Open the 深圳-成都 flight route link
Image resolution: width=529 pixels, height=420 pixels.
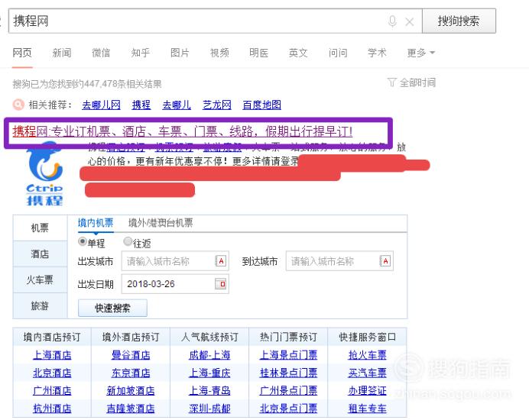(x=209, y=409)
